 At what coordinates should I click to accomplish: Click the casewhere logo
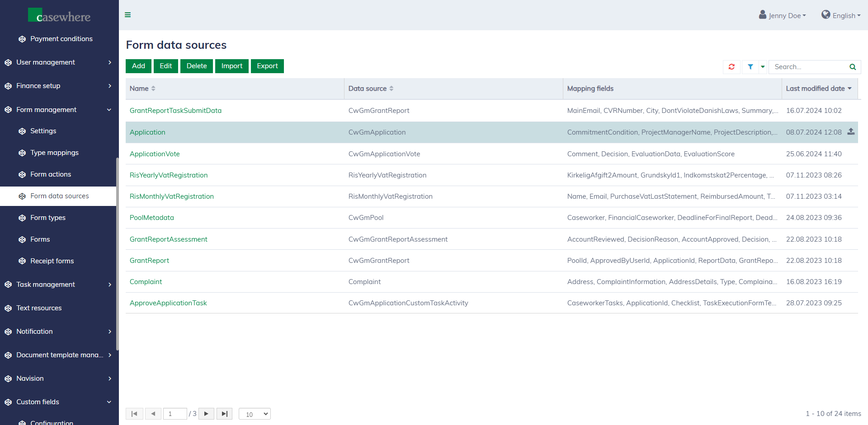coord(59,16)
